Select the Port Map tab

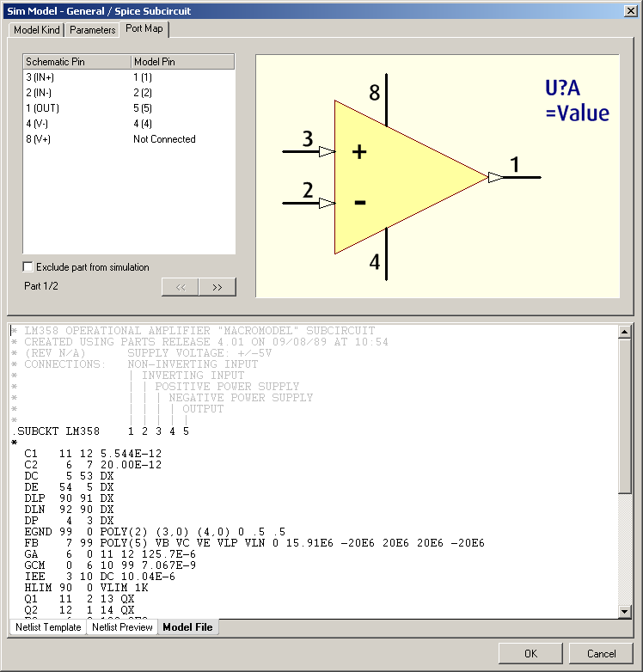coord(144,28)
